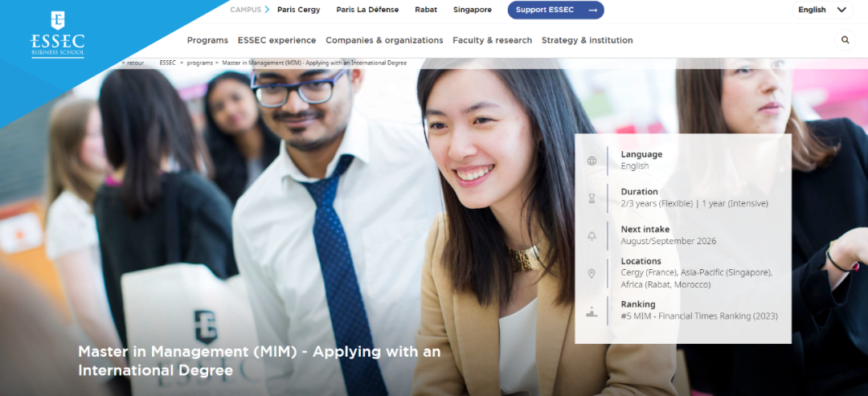Open the Strategy & institution menu

click(588, 40)
